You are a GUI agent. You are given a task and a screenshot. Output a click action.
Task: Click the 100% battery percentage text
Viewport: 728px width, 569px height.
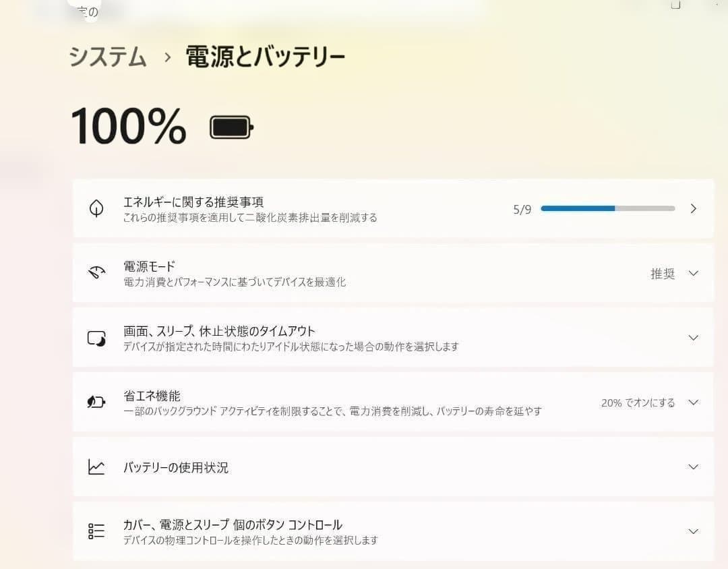click(x=128, y=127)
